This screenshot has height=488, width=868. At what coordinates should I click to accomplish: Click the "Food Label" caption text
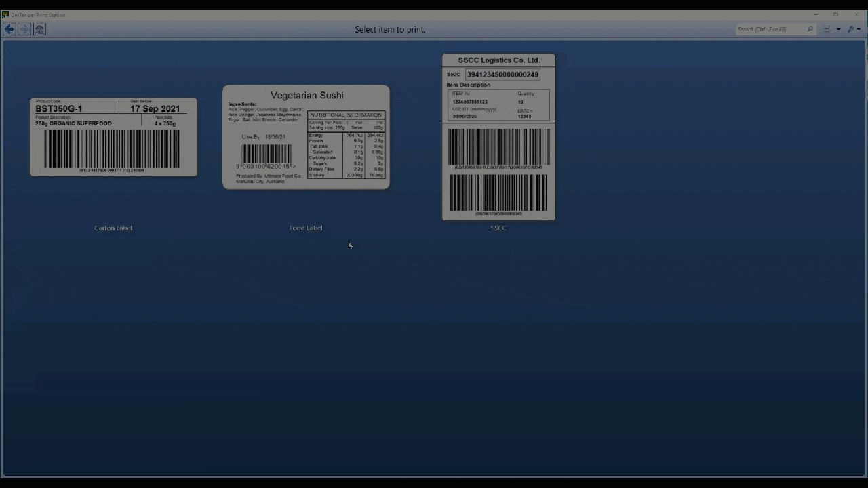tap(306, 228)
